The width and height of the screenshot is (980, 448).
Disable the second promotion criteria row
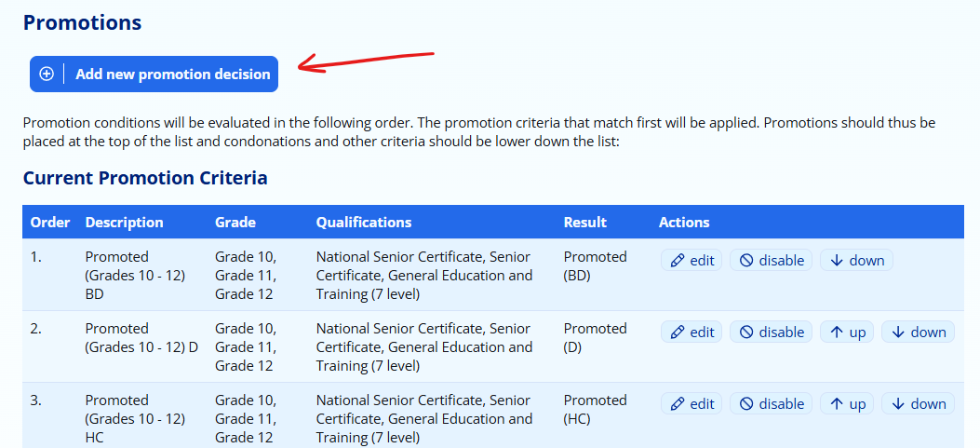click(772, 333)
